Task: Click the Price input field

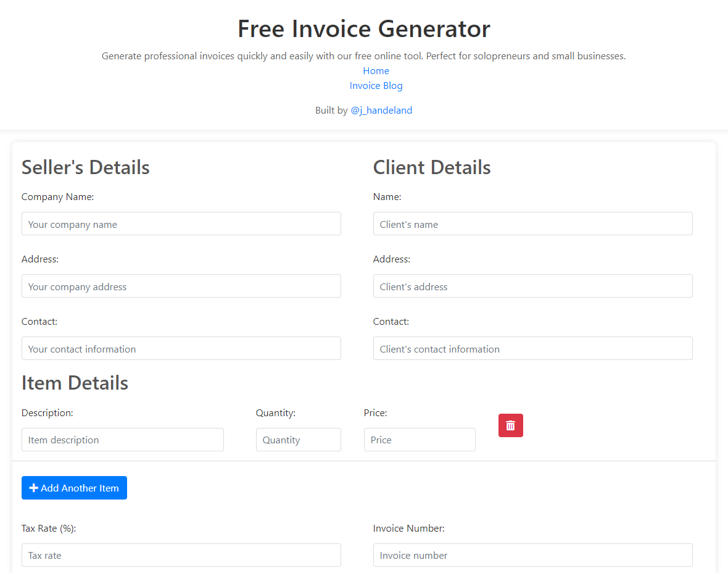Action: [x=420, y=440]
